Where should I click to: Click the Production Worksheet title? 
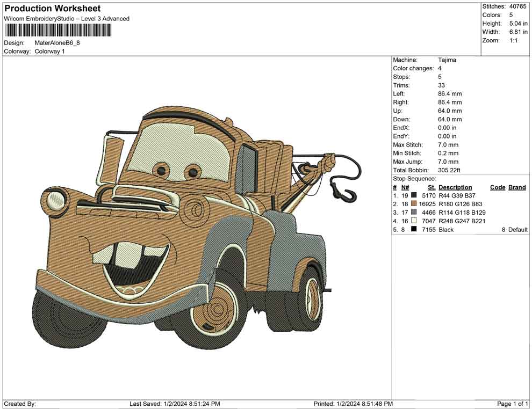click(52, 9)
